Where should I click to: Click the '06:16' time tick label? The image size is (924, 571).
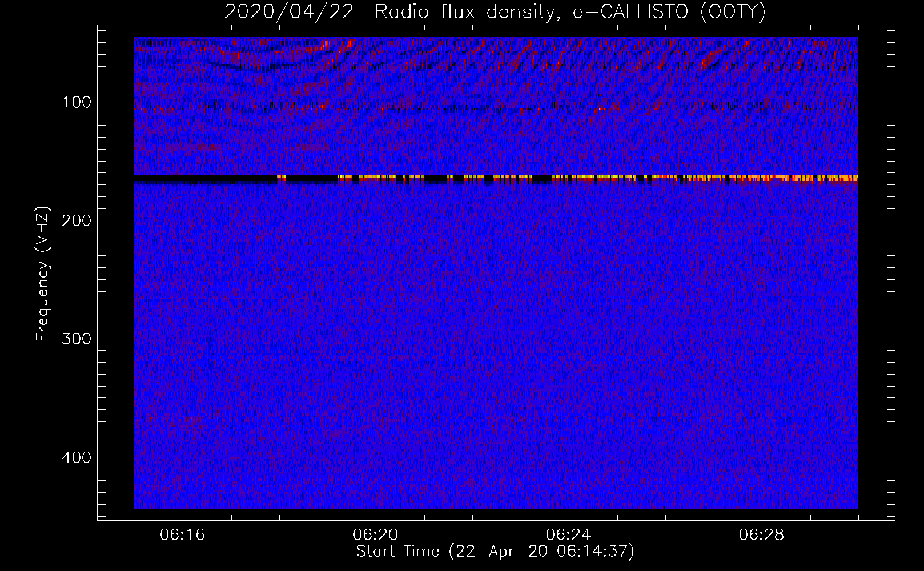(x=183, y=535)
